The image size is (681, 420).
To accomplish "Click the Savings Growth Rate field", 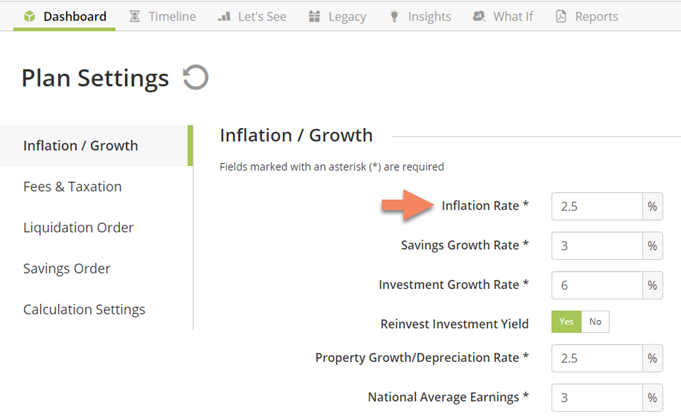I will pos(597,246).
